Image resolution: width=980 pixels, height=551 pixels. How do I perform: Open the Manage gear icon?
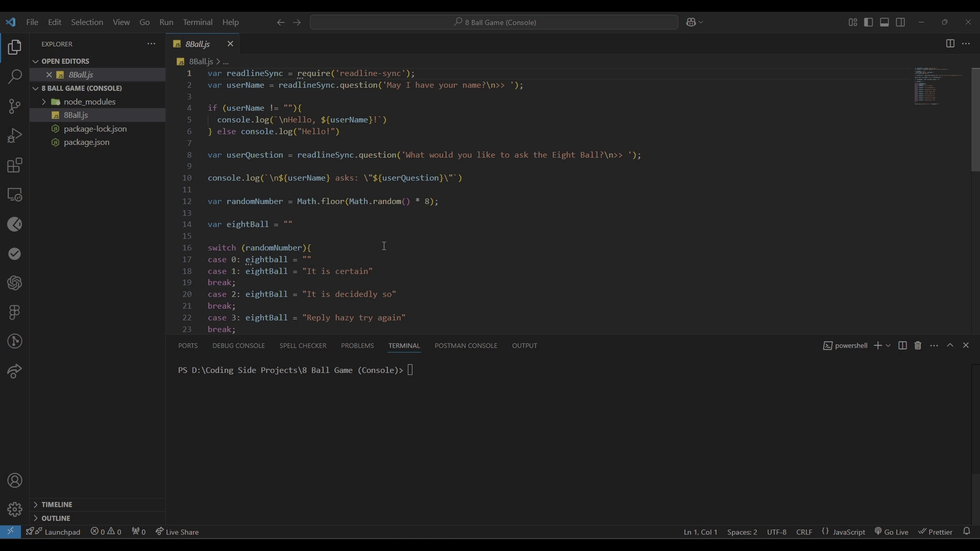[15, 510]
